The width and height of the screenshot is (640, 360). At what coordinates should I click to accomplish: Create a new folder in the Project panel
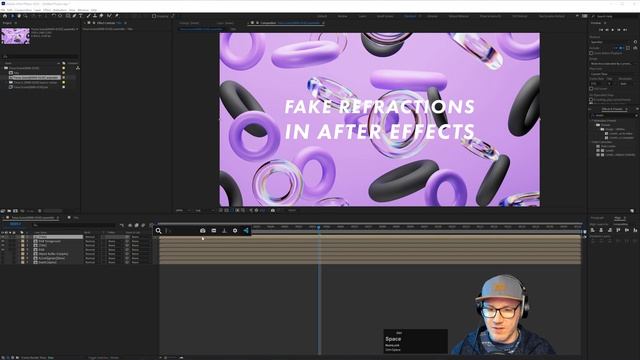click(9, 211)
